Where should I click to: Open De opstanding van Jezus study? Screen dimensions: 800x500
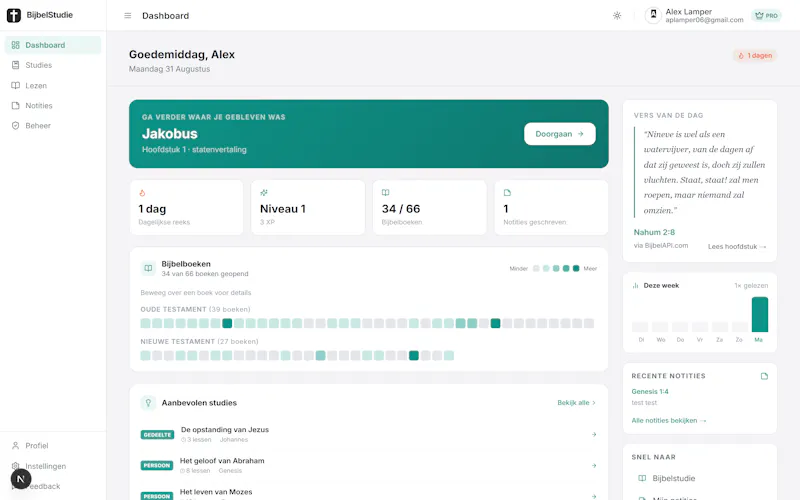368,434
